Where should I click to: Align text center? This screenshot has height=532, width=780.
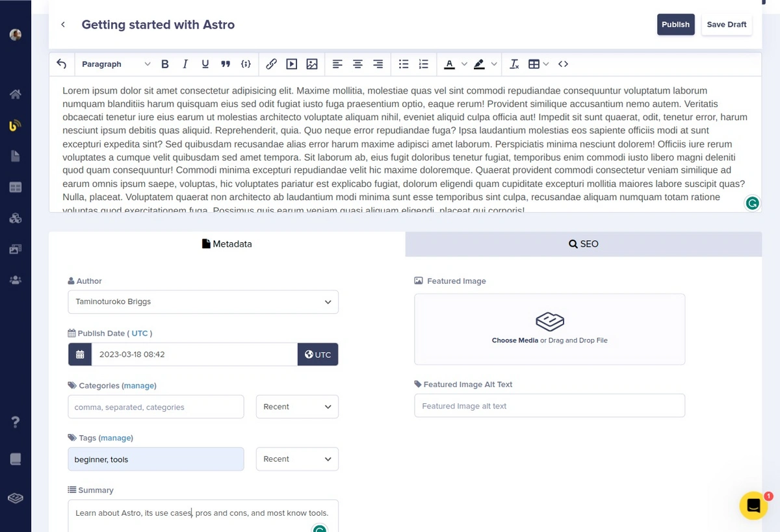click(x=357, y=64)
